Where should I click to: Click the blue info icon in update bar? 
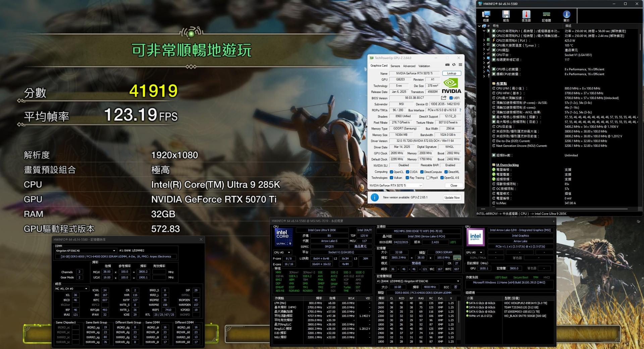374,197
